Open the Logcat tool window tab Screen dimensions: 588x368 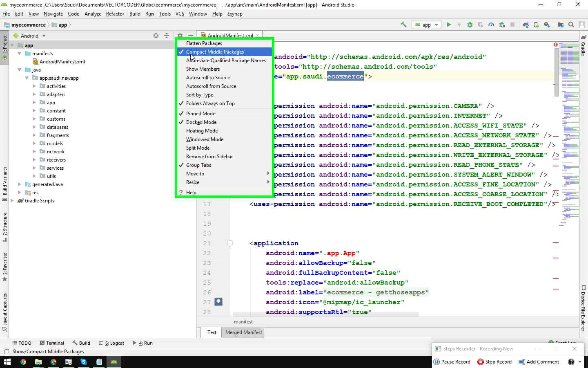[111, 343]
